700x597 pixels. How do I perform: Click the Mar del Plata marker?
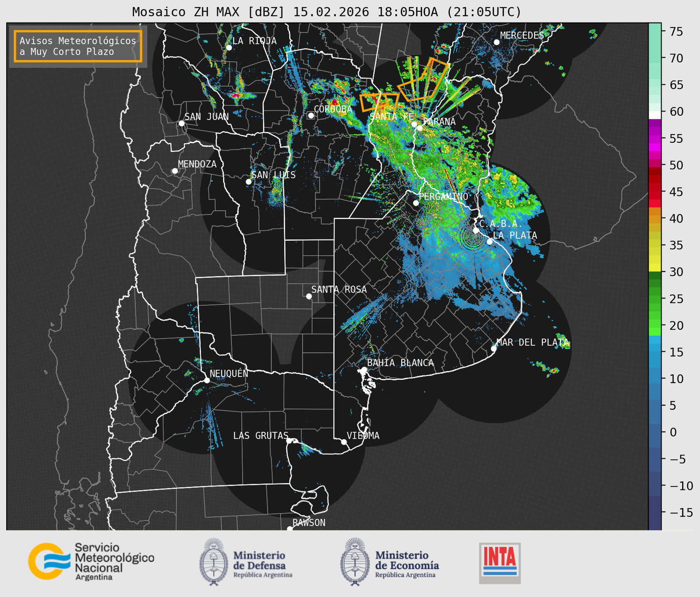point(493,348)
